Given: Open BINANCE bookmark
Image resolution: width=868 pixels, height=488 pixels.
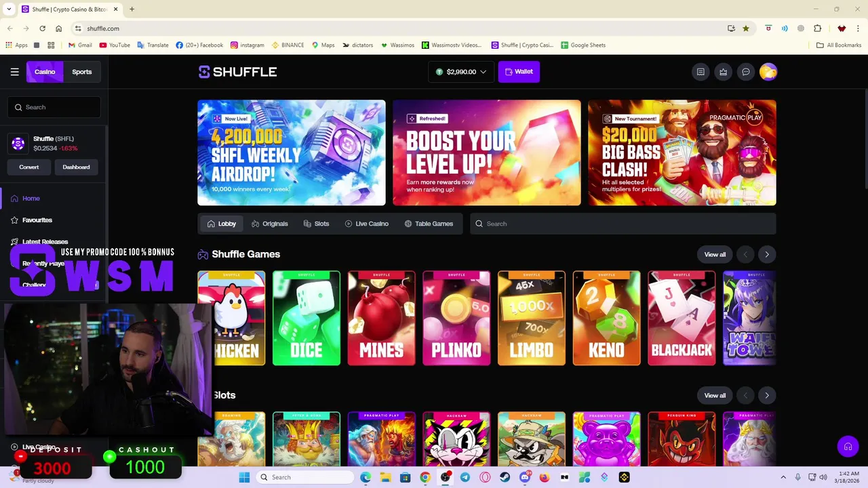Looking at the screenshot, I should (288, 45).
